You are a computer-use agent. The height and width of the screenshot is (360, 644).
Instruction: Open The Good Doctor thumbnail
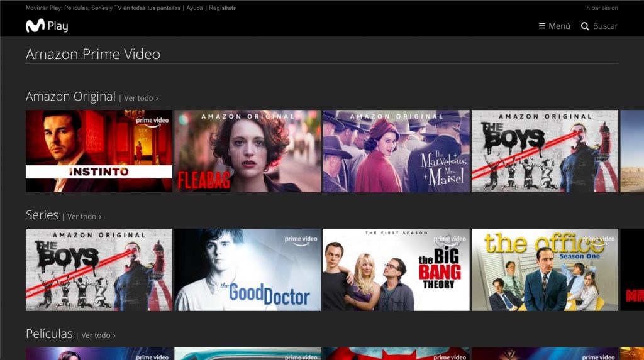(x=248, y=270)
